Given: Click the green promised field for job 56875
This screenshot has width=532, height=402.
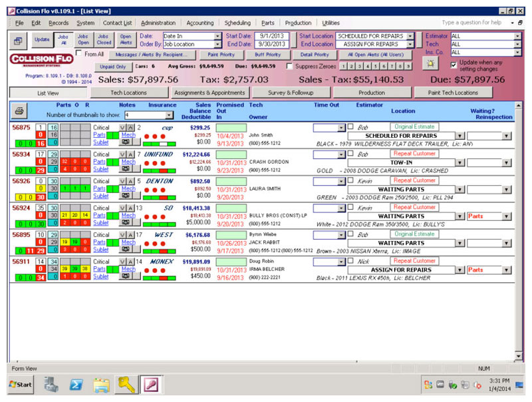Looking at the screenshot, I should (231, 128).
